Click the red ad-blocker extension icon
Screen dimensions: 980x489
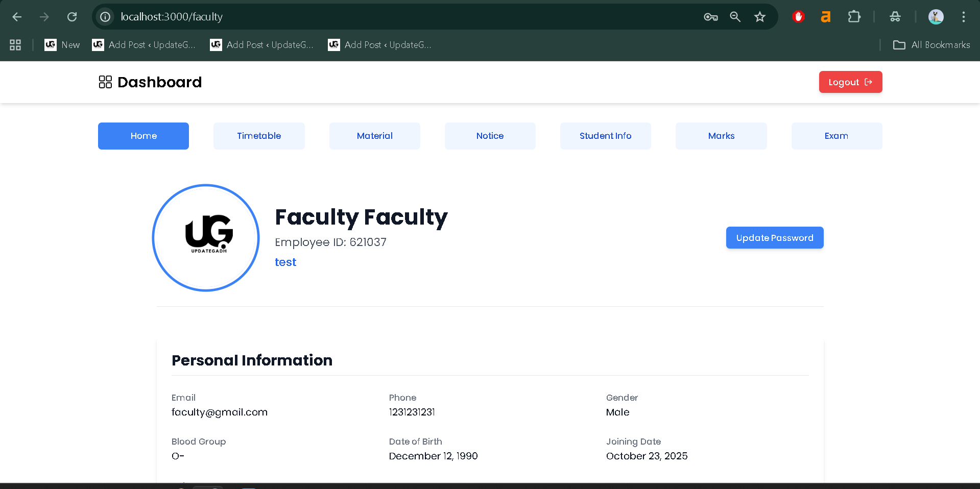798,16
